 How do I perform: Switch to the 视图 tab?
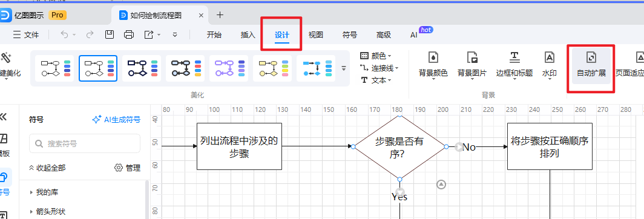pos(316,35)
